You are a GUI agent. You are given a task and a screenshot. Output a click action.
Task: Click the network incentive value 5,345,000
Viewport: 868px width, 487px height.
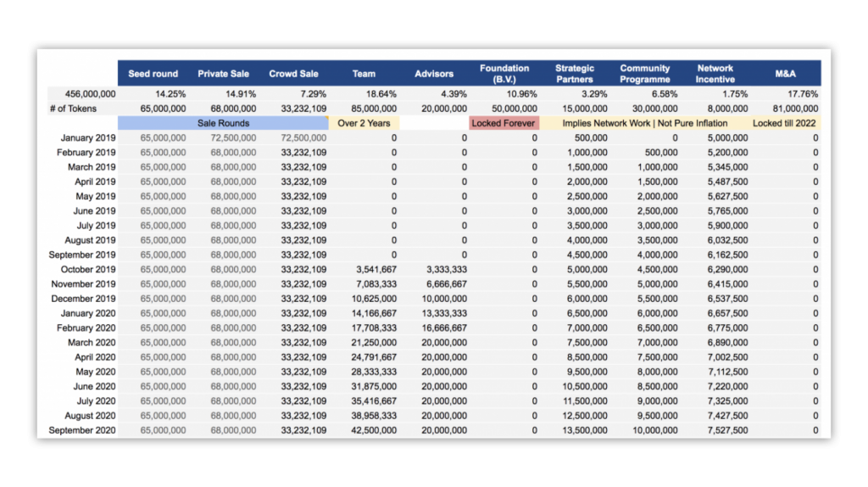(727, 167)
